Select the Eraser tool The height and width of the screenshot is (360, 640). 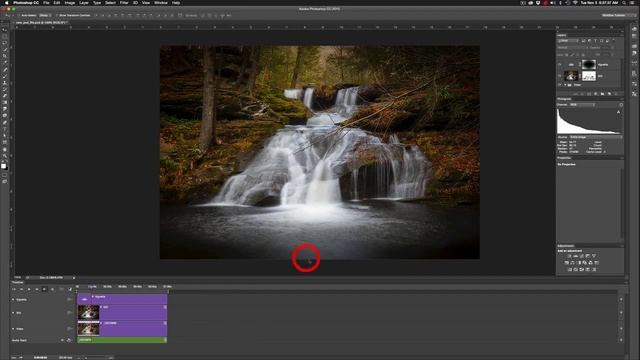click(x=5, y=96)
